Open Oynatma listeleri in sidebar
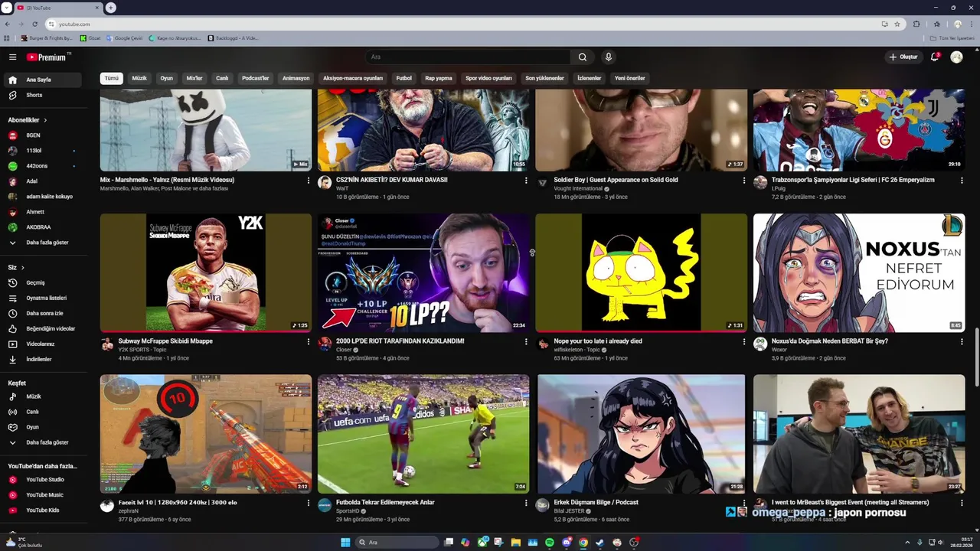980x551 pixels. point(44,298)
